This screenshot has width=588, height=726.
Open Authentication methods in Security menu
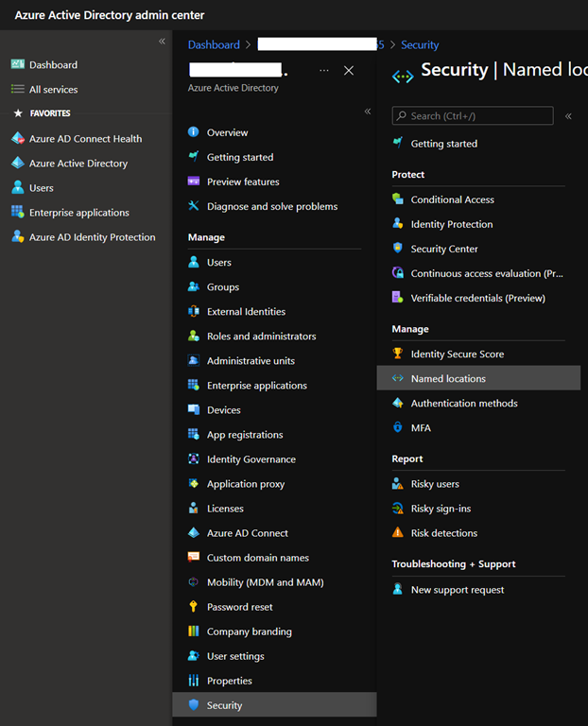click(x=463, y=404)
